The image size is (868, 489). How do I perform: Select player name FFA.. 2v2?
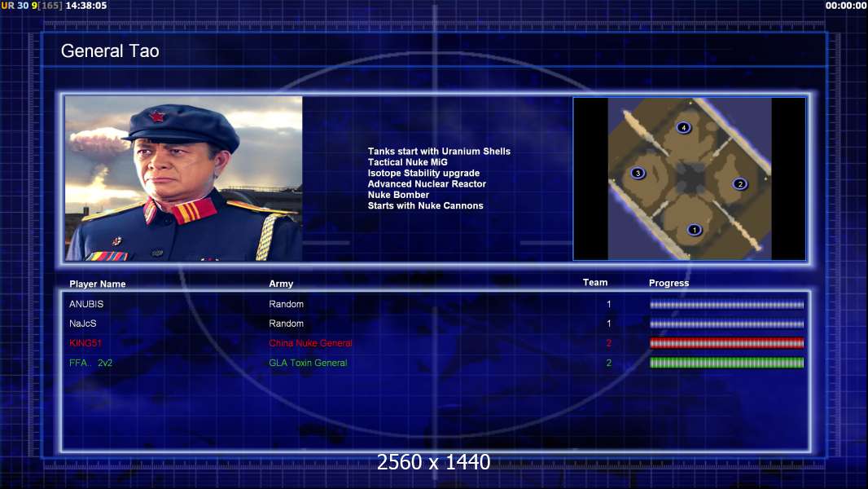90,363
